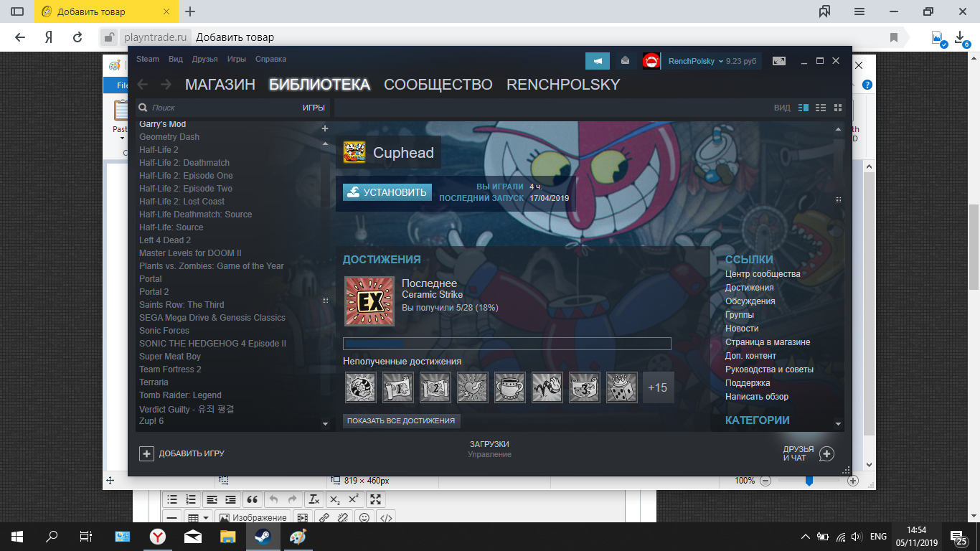Switch to the СООБЩЕСТВО tab
Screen dimensions: 980x551
(438, 85)
